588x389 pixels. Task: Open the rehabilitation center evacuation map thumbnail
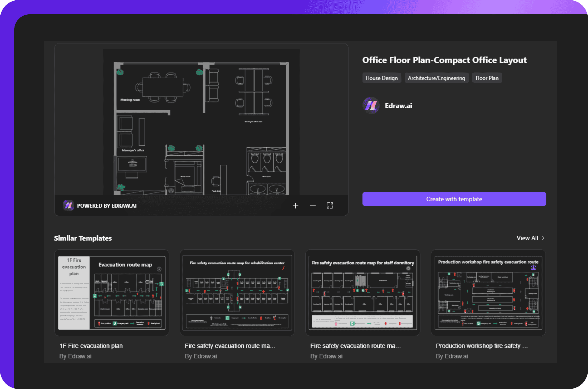[x=237, y=293]
